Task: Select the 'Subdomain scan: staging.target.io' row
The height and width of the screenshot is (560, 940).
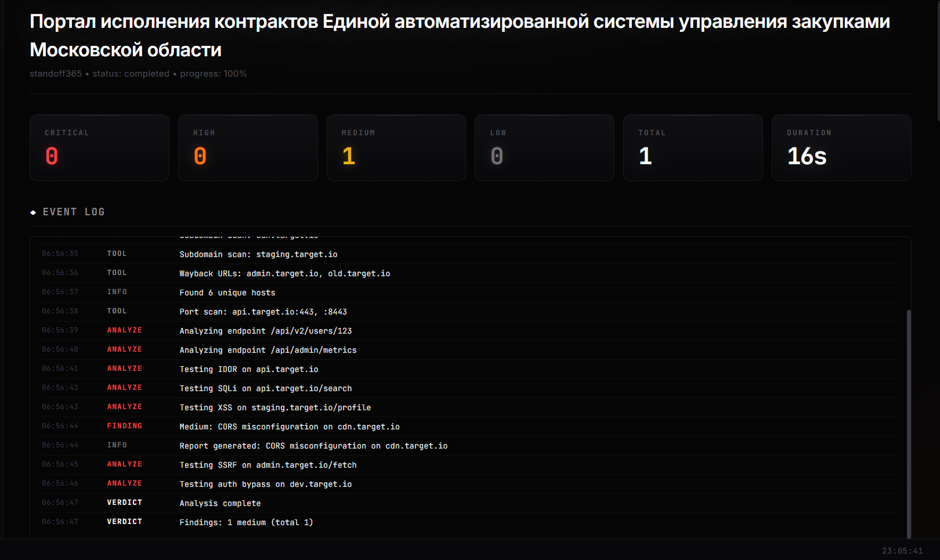Action: [468, 254]
